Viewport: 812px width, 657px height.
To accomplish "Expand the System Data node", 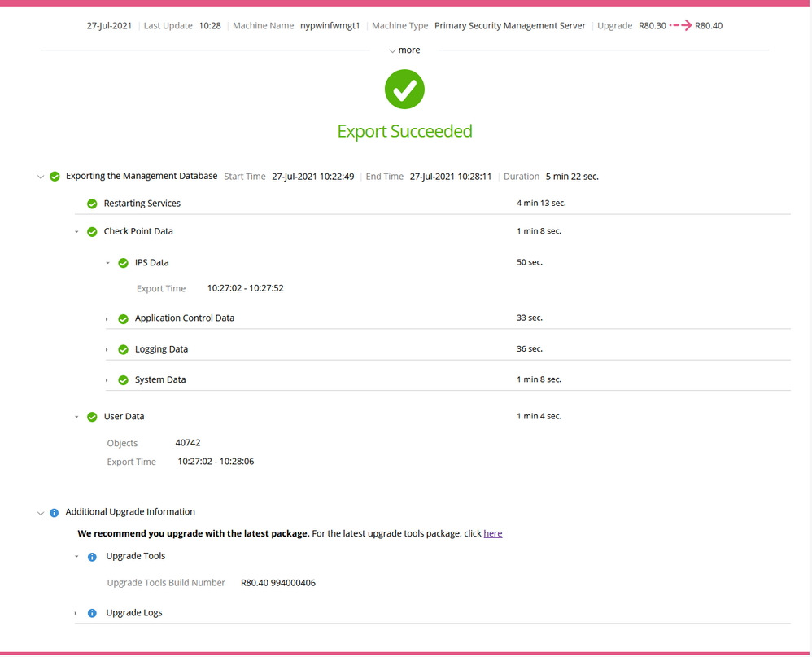I will 107,380.
